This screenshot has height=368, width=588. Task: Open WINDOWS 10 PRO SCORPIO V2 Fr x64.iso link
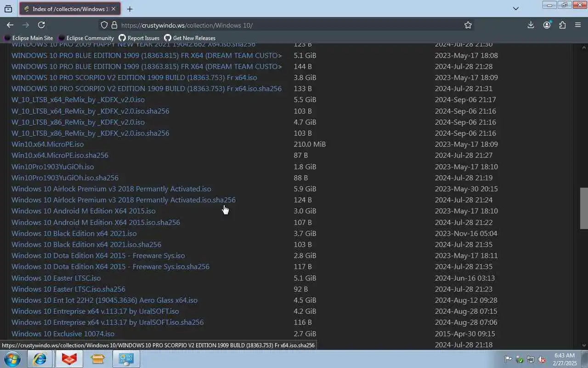(x=134, y=78)
